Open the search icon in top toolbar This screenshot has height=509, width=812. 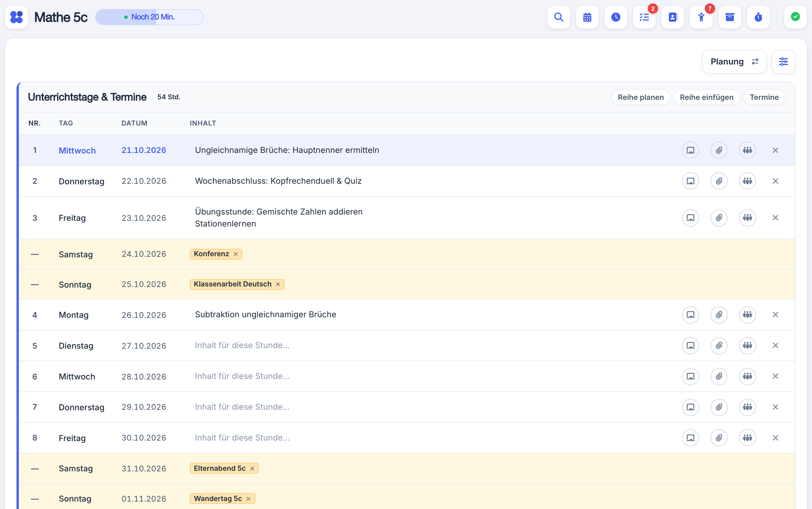pyautogui.click(x=558, y=17)
